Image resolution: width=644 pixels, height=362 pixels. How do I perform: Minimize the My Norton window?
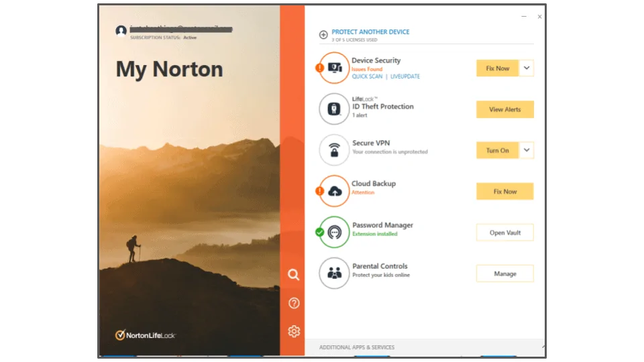[524, 16]
